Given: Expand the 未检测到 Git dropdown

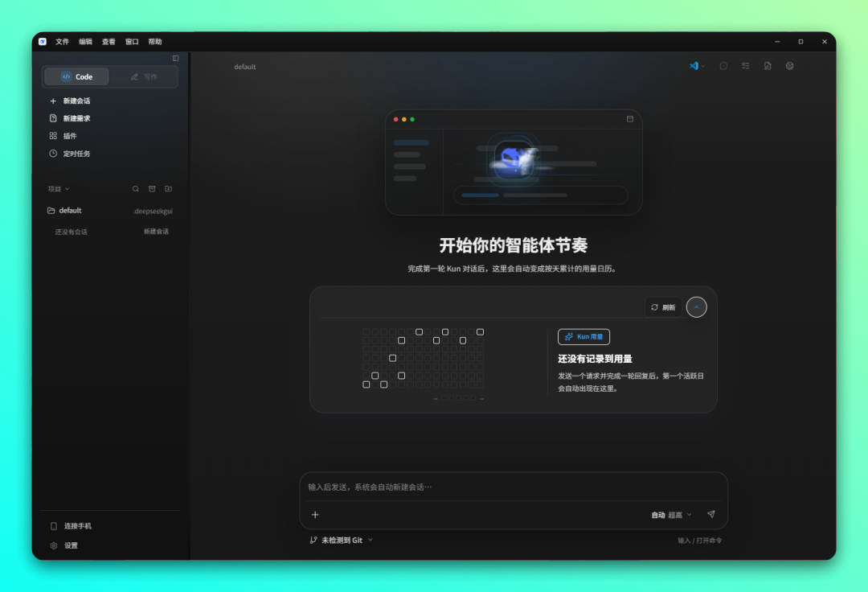Looking at the screenshot, I should [x=342, y=540].
